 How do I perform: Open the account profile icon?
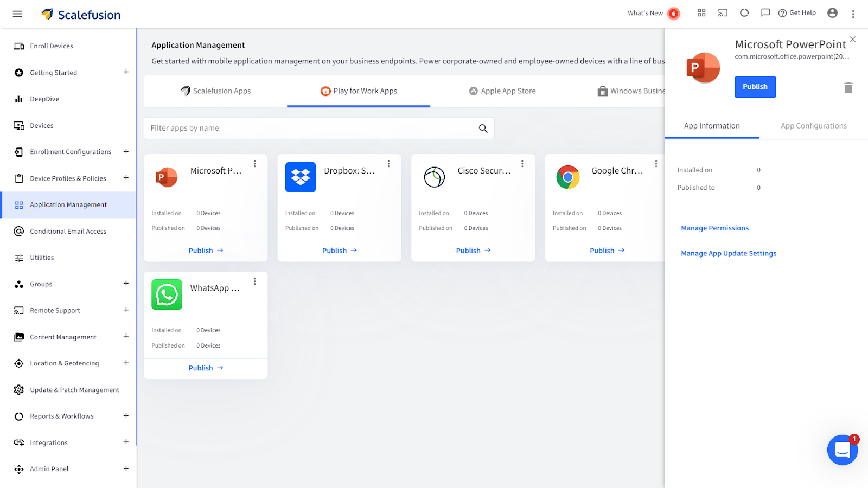coord(832,12)
